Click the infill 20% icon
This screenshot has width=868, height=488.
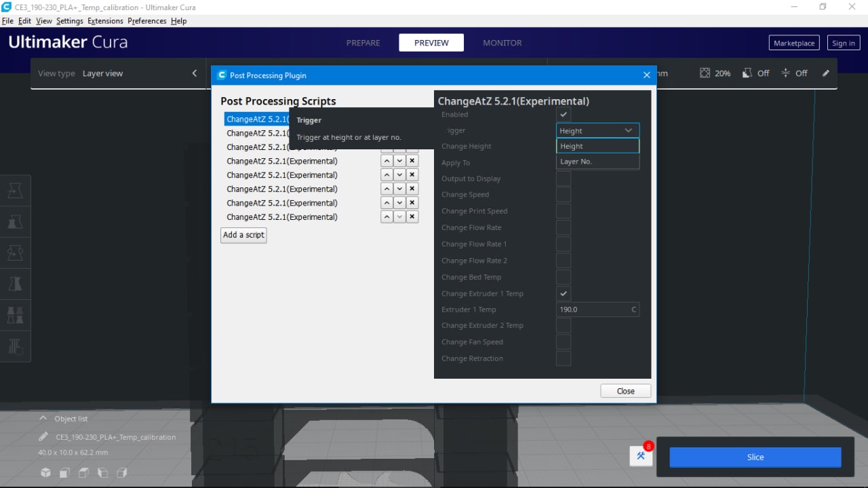click(x=705, y=73)
